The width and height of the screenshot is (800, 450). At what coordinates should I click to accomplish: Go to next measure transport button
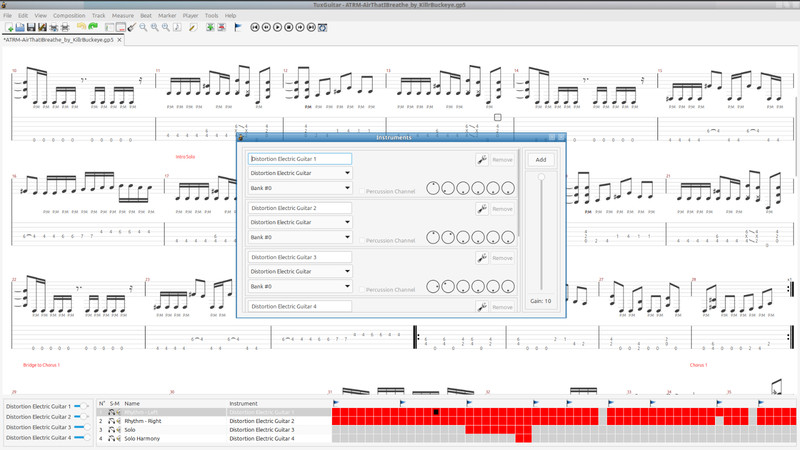[300, 27]
